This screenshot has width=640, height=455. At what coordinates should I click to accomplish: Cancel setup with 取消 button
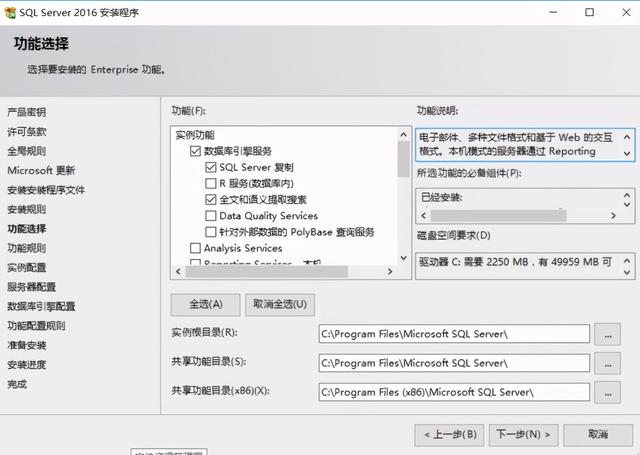click(598, 435)
